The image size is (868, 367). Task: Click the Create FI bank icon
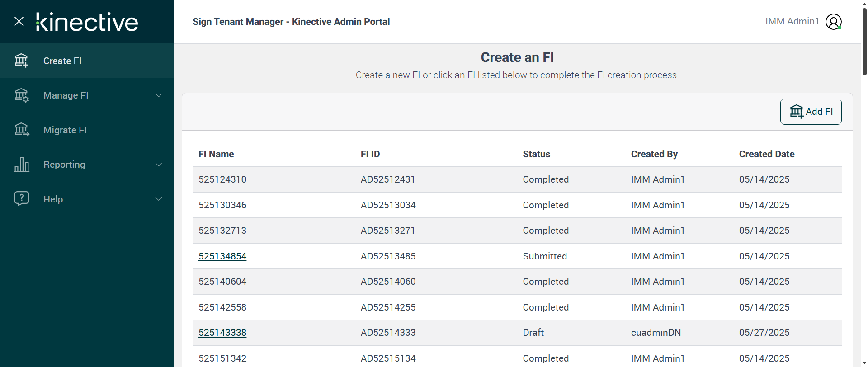(21, 61)
